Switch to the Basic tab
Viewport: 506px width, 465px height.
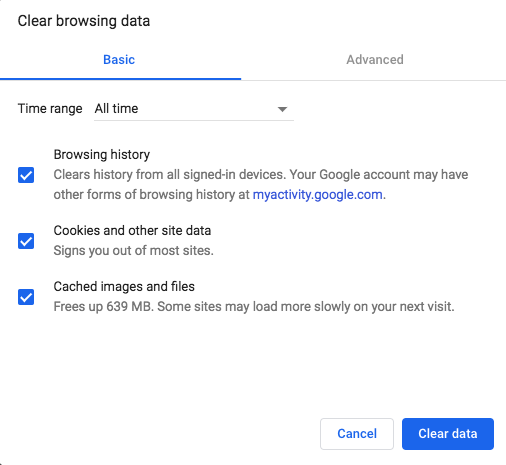click(x=119, y=60)
